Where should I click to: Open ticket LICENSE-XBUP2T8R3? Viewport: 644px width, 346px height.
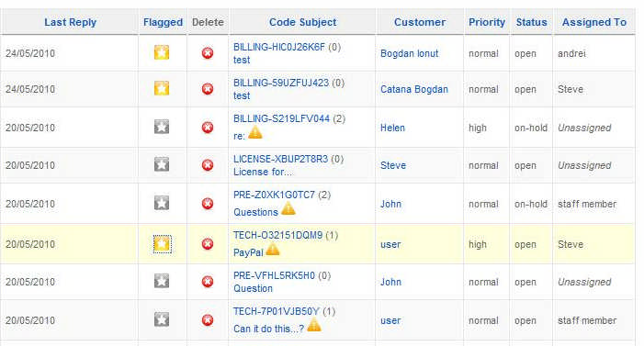tap(280, 160)
